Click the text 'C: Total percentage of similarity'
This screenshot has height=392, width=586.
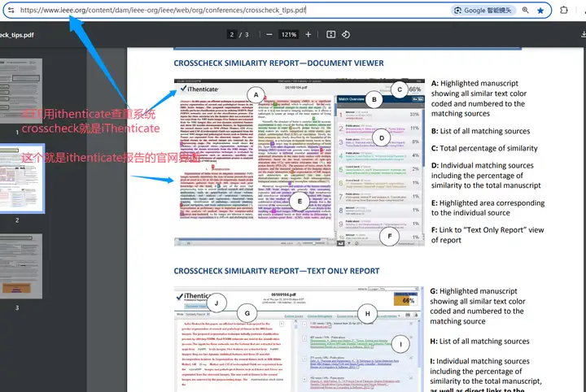pos(484,148)
